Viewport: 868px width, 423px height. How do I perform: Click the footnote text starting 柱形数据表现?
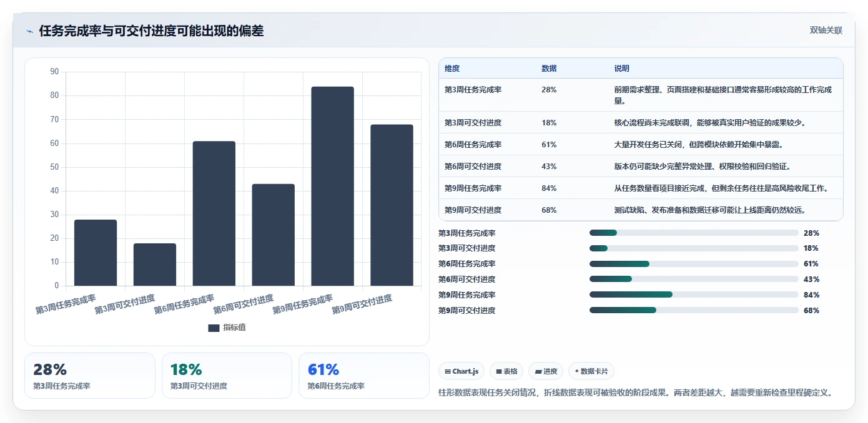[636, 392]
